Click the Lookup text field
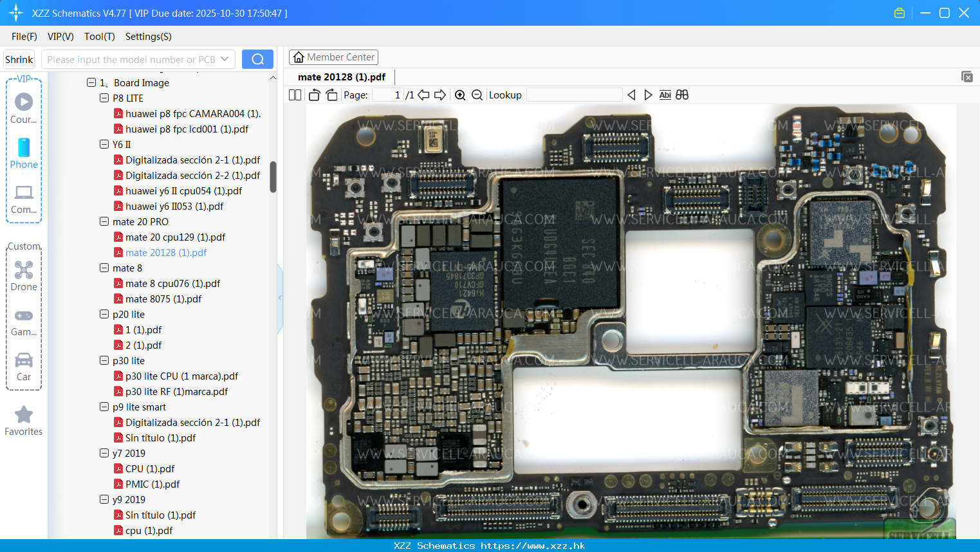 coord(575,95)
